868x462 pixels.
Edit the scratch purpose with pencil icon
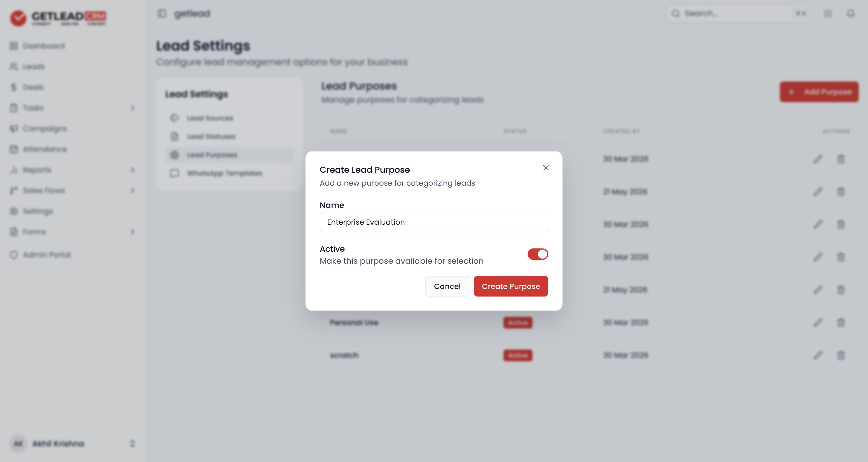(x=818, y=355)
